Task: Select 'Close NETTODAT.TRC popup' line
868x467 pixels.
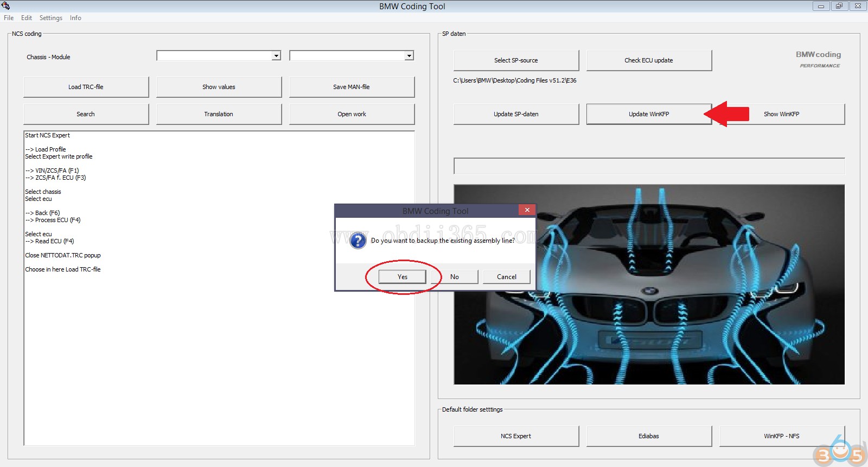Action: 63,255
